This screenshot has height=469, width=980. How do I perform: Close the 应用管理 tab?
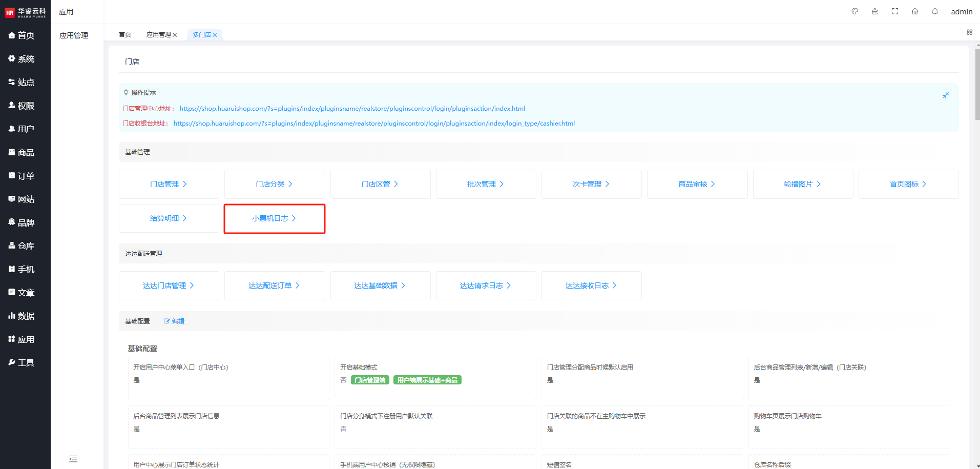tap(175, 35)
